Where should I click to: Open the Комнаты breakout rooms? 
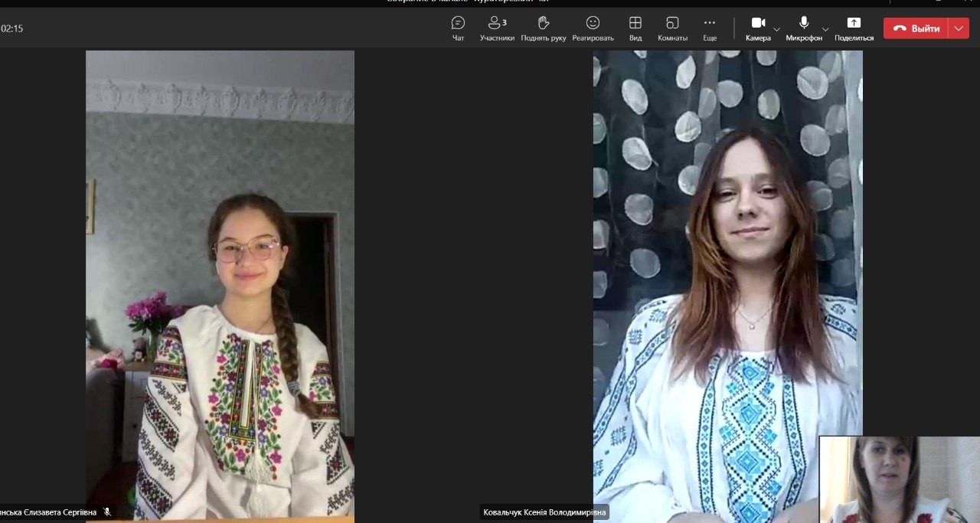(x=672, y=28)
